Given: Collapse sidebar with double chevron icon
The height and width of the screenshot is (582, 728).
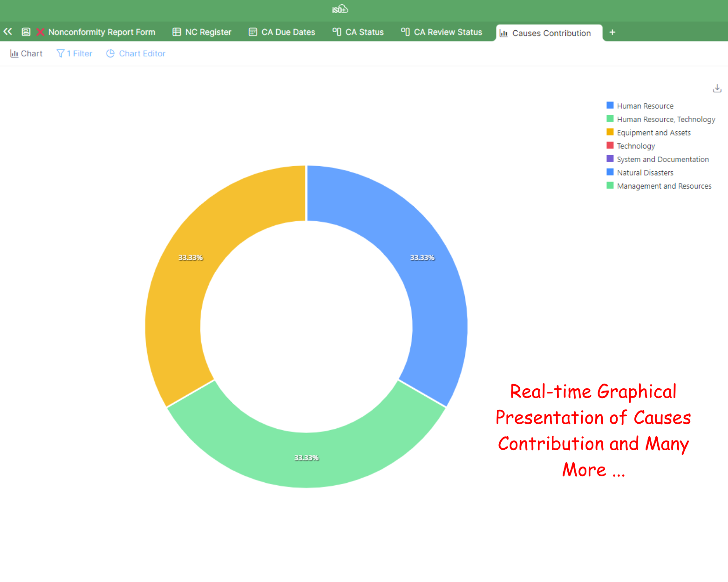Looking at the screenshot, I should coord(7,32).
